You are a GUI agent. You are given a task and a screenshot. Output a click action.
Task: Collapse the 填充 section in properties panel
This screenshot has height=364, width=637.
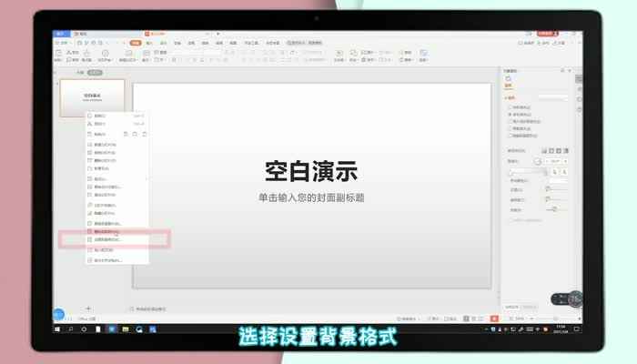point(509,96)
